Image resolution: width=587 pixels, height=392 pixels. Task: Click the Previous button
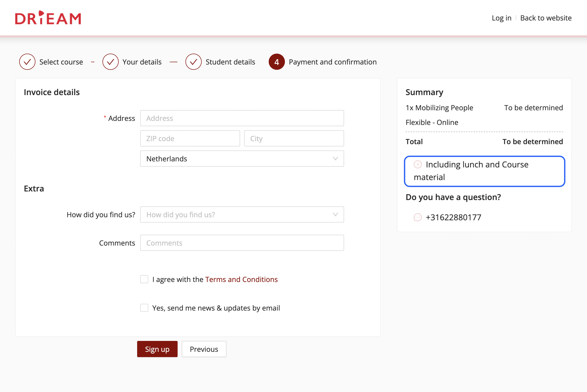coord(204,349)
